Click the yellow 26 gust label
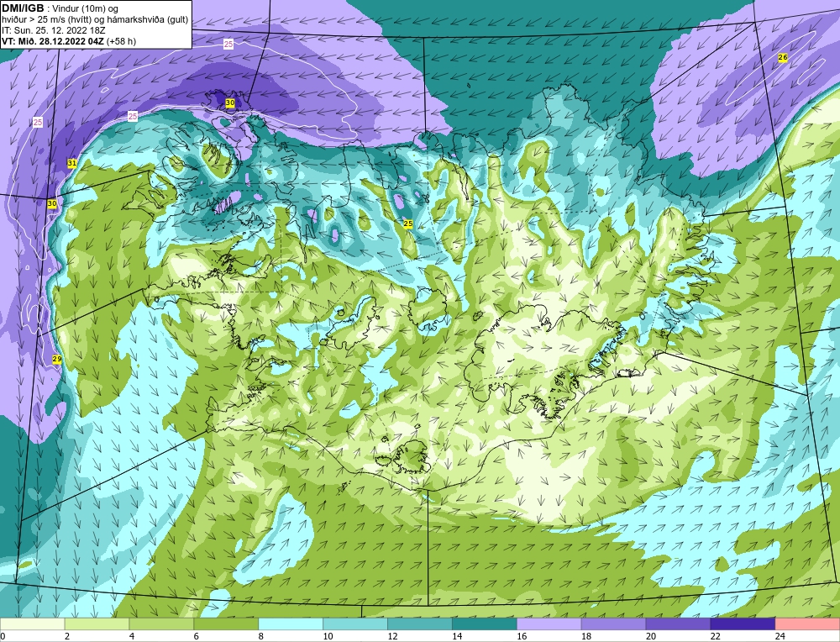Screen dimensions: 840x642 point(782,57)
